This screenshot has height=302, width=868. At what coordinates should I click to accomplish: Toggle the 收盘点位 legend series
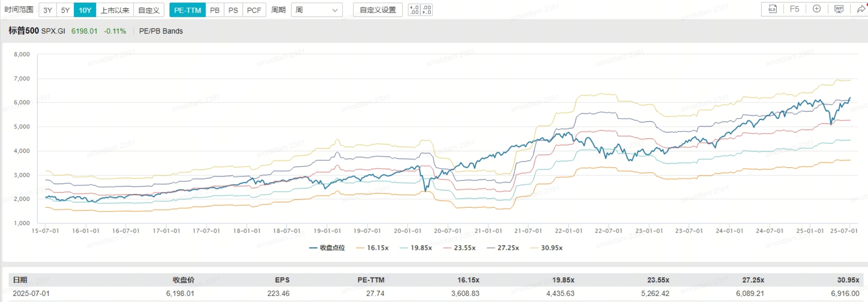point(327,248)
